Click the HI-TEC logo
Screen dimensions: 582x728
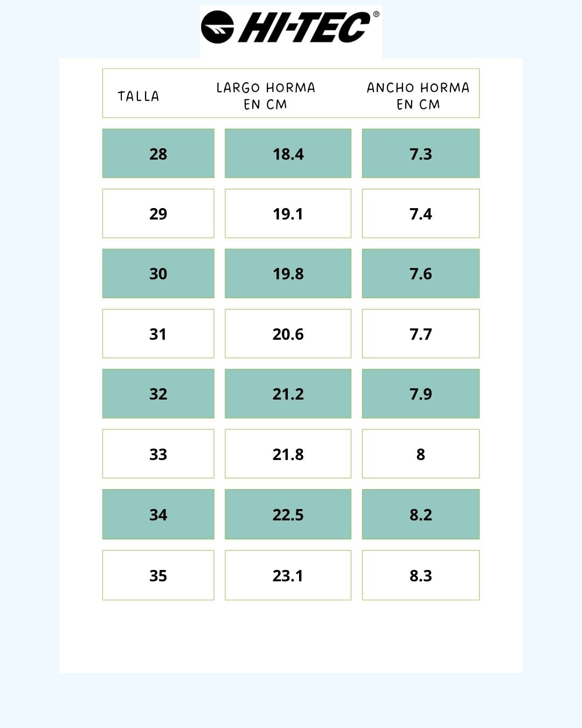pyautogui.click(x=290, y=28)
